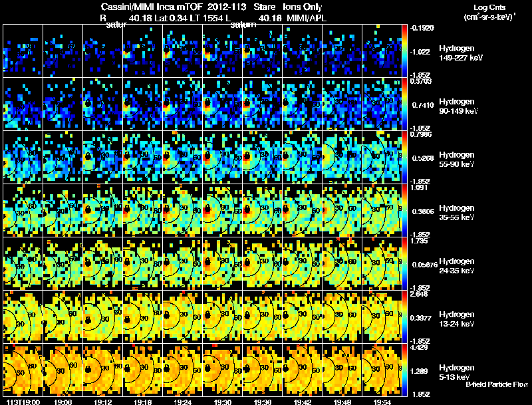The image size is (532, 405).
Task: Click the '19:30' time axis label
Action: click(x=223, y=402)
